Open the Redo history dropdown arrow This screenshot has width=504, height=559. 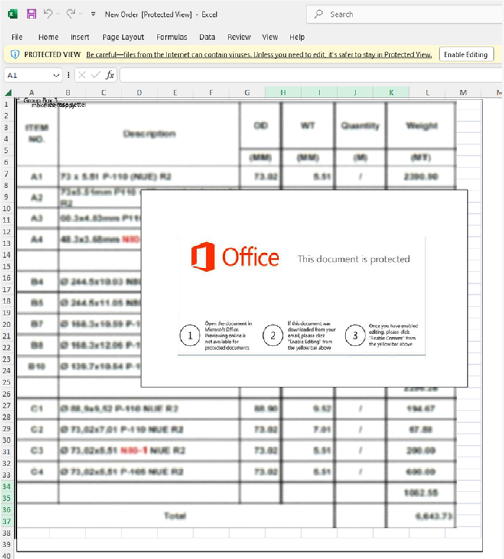81,14
